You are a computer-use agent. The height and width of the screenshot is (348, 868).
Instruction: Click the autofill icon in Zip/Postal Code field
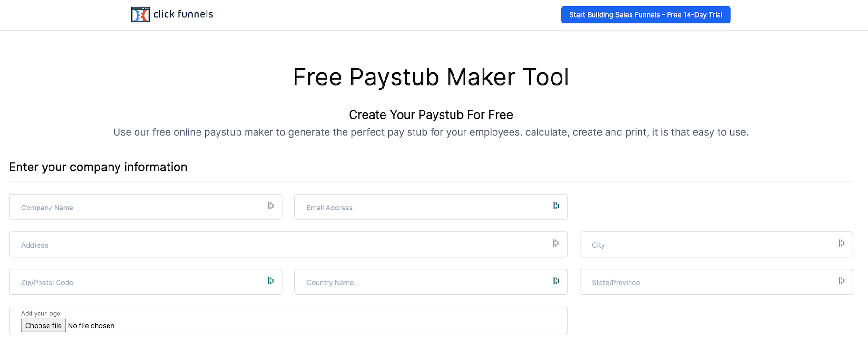[x=270, y=281]
